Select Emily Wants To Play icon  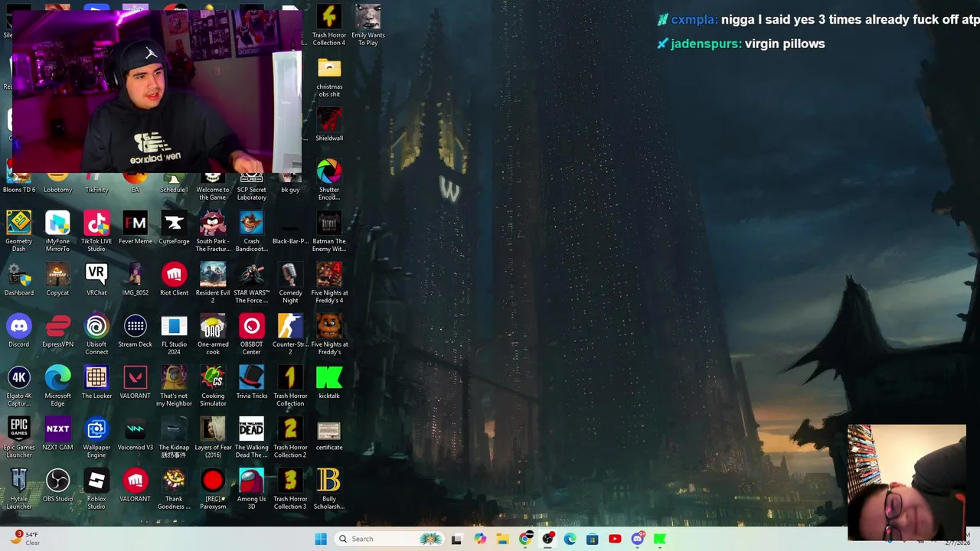[x=368, y=25]
